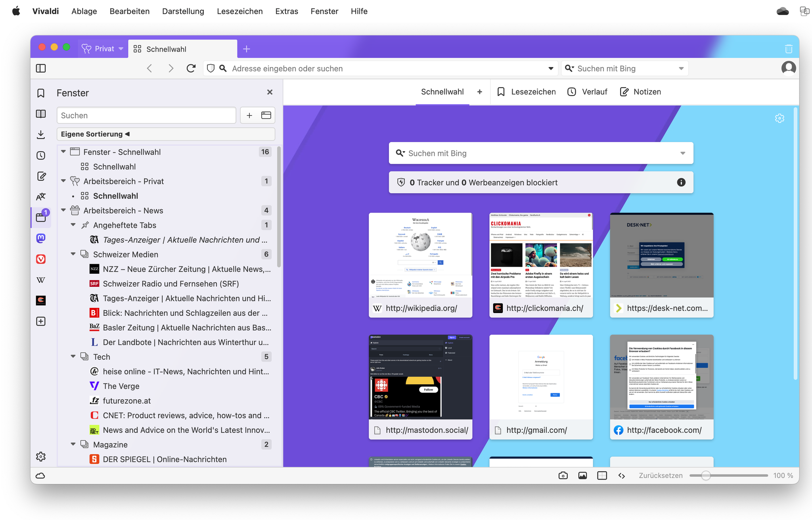Open Speed Dial settings gear
Screen dimensions: 812x520
(x=779, y=118)
